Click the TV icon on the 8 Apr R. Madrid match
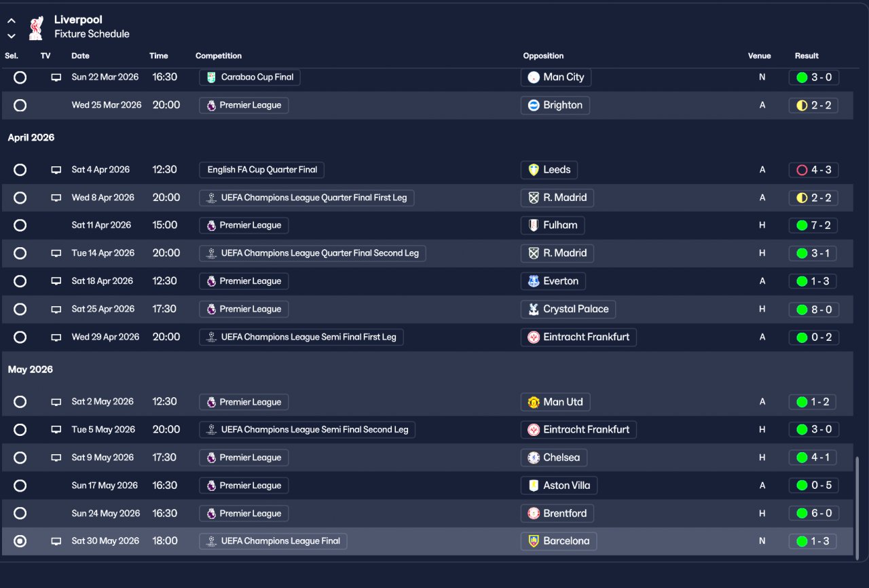Image resolution: width=869 pixels, height=588 pixels. [56, 198]
